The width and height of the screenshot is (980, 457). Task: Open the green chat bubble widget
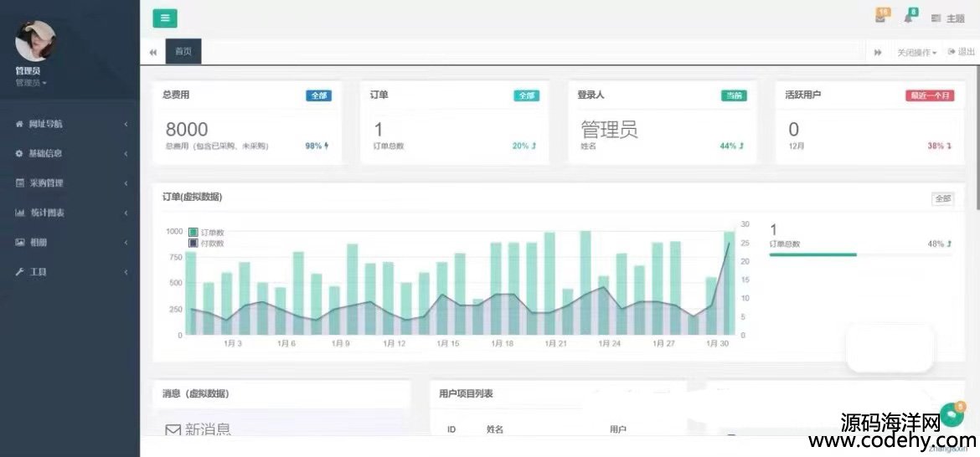pyautogui.click(x=952, y=416)
